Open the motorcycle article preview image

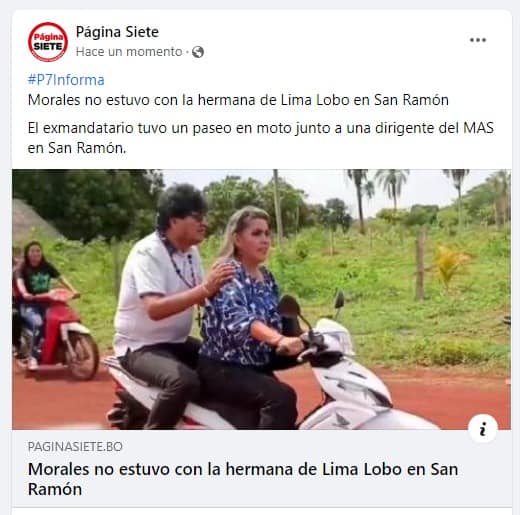point(261,299)
